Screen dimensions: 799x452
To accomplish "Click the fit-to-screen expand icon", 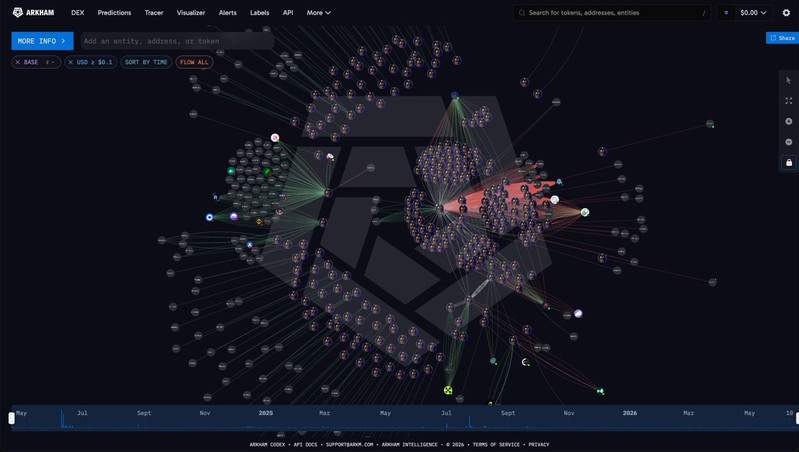I will coord(789,101).
